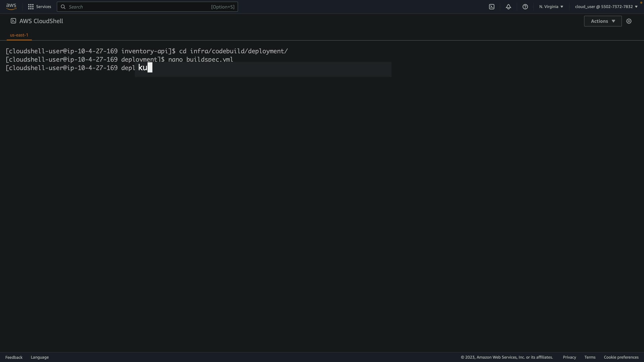The height and width of the screenshot is (362, 644).
Task: Click the Feedback link
Action: pyautogui.click(x=14, y=357)
